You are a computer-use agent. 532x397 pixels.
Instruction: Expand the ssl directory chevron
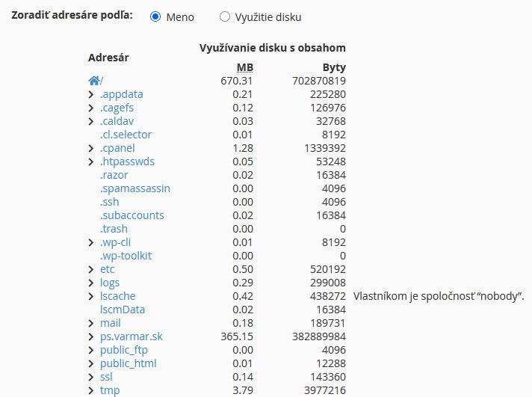[x=90, y=378]
